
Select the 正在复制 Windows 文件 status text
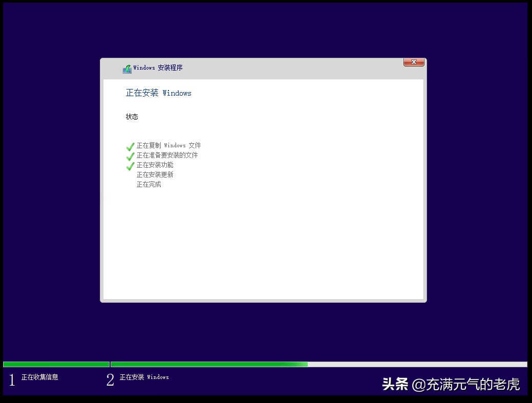coord(168,146)
